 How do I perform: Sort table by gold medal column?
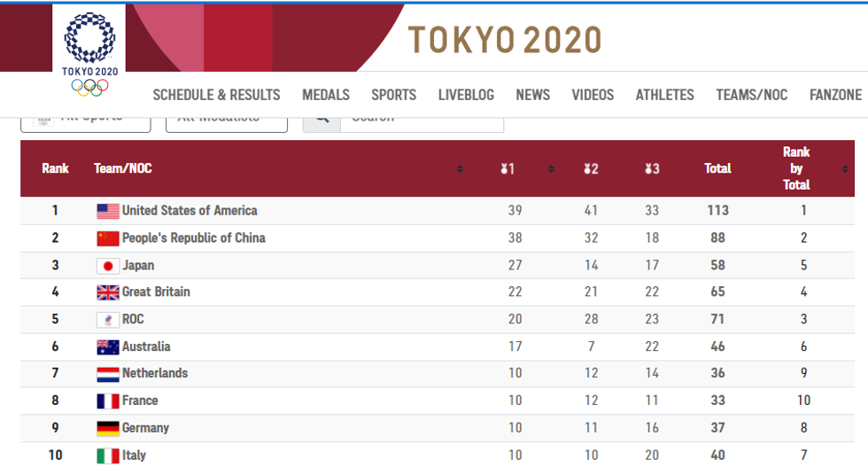[508, 168]
